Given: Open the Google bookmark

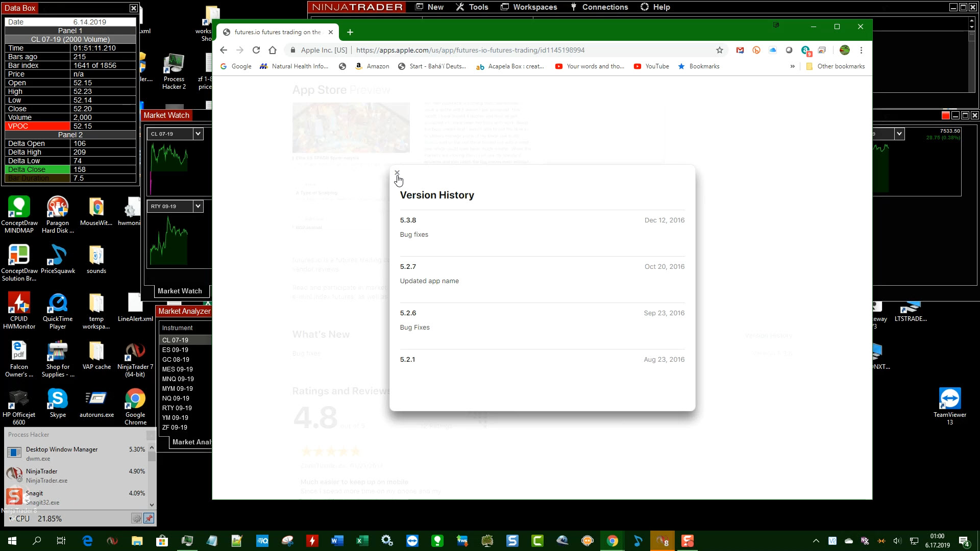Looking at the screenshot, I should [236, 66].
